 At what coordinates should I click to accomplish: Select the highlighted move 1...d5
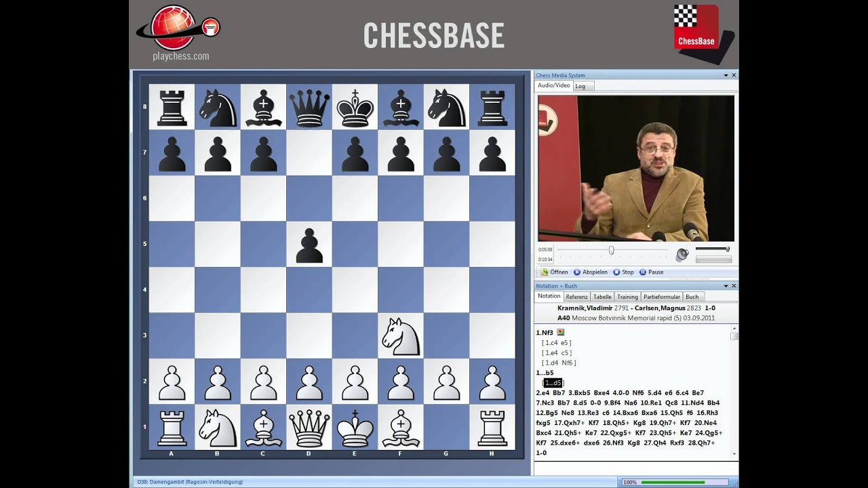pos(553,383)
